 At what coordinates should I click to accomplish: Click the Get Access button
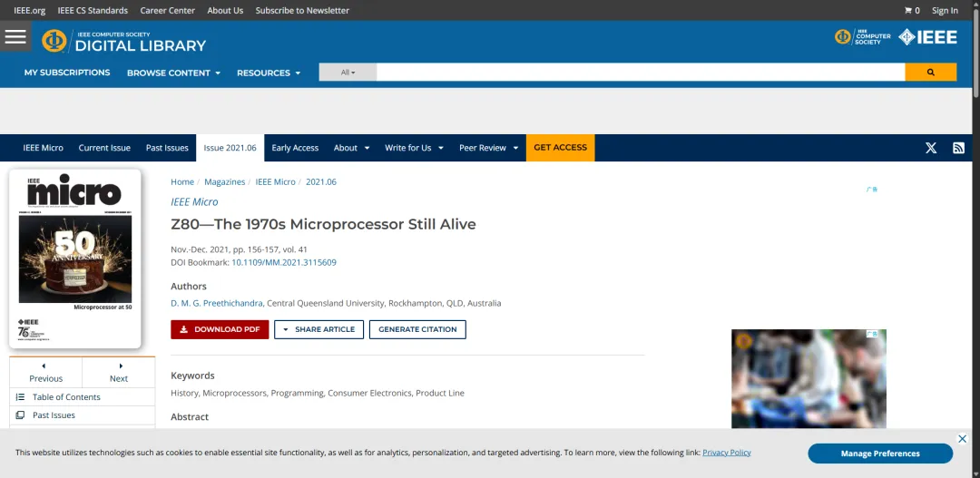[560, 148]
